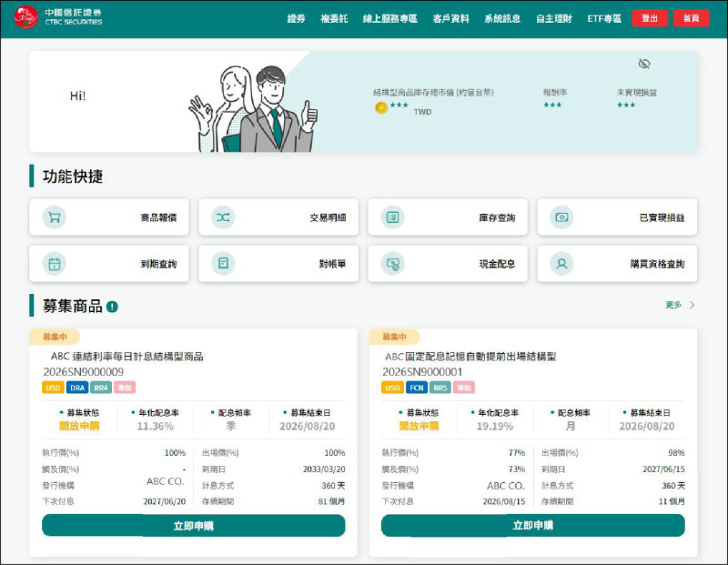Screen dimensions: 728x565
Task: Click the USD tag on the FCN product
Action: coord(392,388)
